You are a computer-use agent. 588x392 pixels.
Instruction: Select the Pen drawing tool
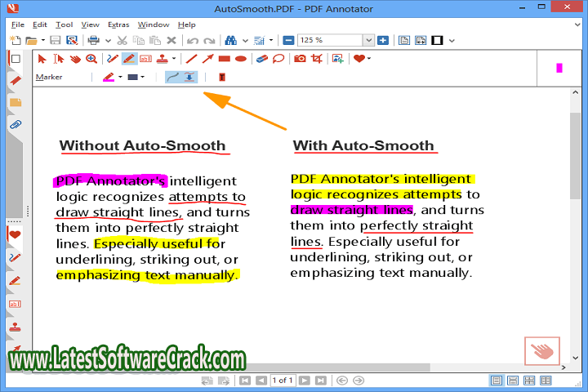click(x=112, y=59)
